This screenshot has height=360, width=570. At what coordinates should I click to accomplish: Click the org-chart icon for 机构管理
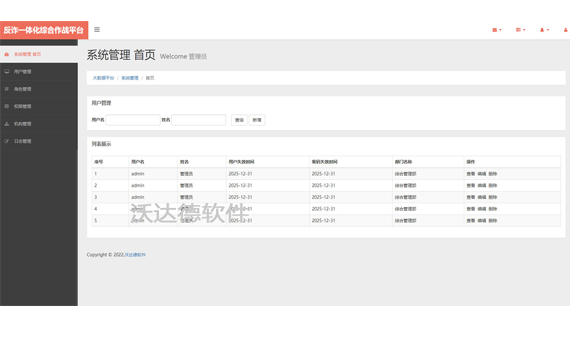coord(7,124)
